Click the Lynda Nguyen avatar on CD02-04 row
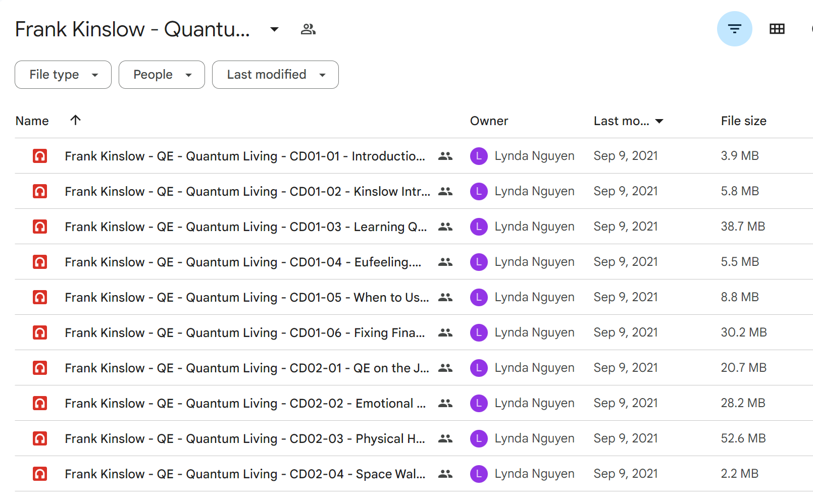 [479, 474]
